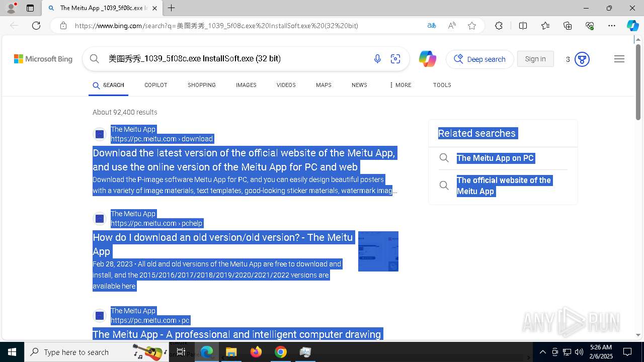The image size is (644, 362).
Task: Switch to the COPILOT tab
Action: pyautogui.click(x=156, y=85)
